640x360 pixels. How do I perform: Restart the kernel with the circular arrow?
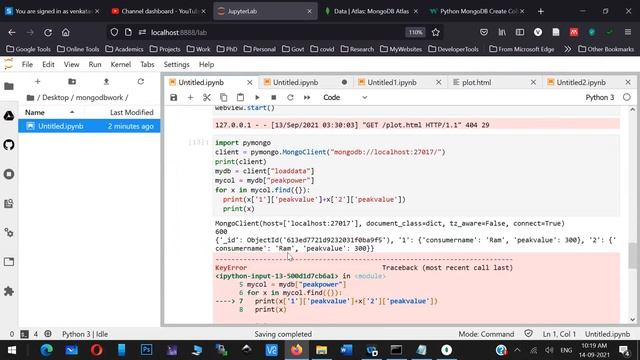(290, 98)
